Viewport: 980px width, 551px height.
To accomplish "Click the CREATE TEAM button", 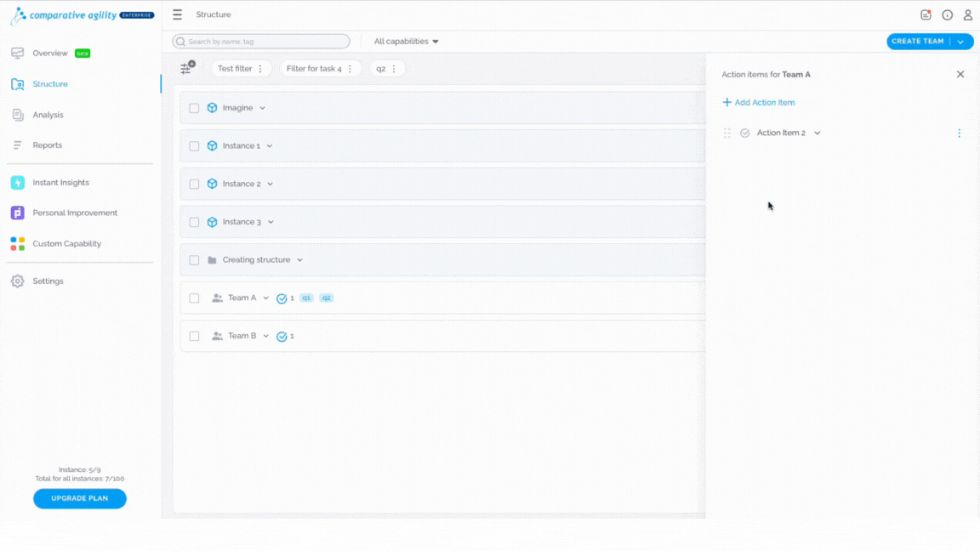I will pyautogui.click(x=918, y=41).
